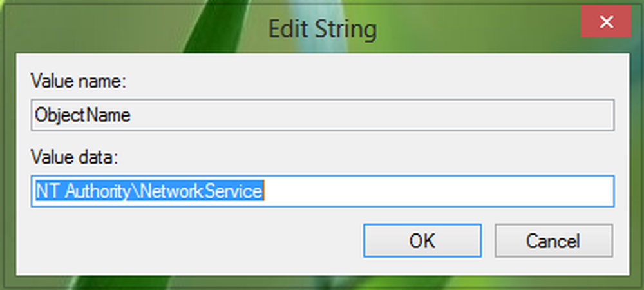Image resolution: width=644 pixels, height=290 pixels.
Task: Click the OK button
Action: pyautogui.click(x=422, y=241)
